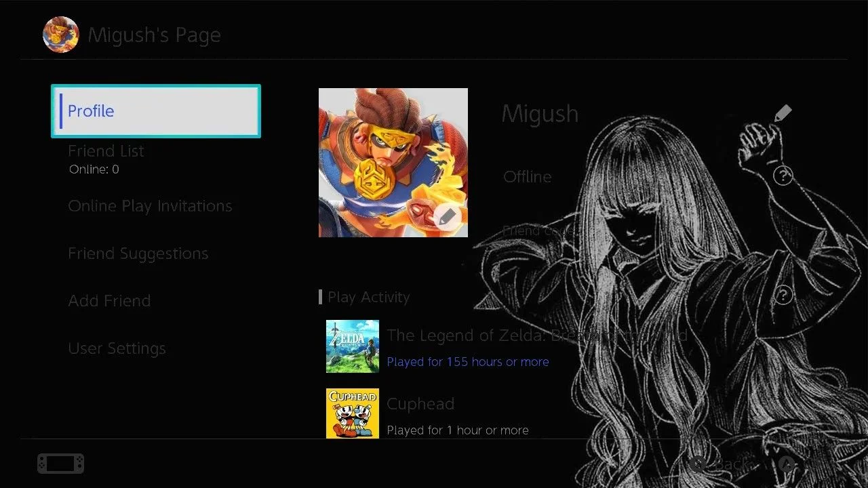Click the B Back button icon

tap(696, 464)
